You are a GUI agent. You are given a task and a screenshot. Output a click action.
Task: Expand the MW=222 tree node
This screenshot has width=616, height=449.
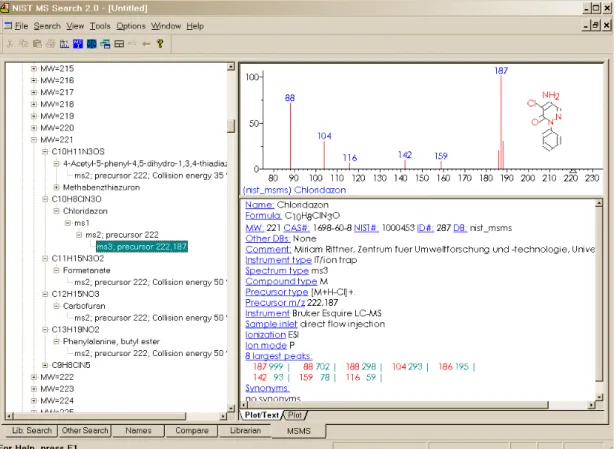34,377
